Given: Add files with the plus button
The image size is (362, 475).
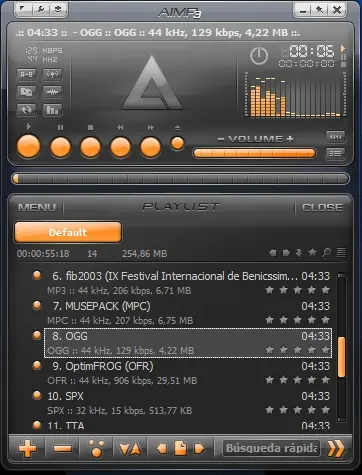Looking at the screenshot, I should click(28, 448).
